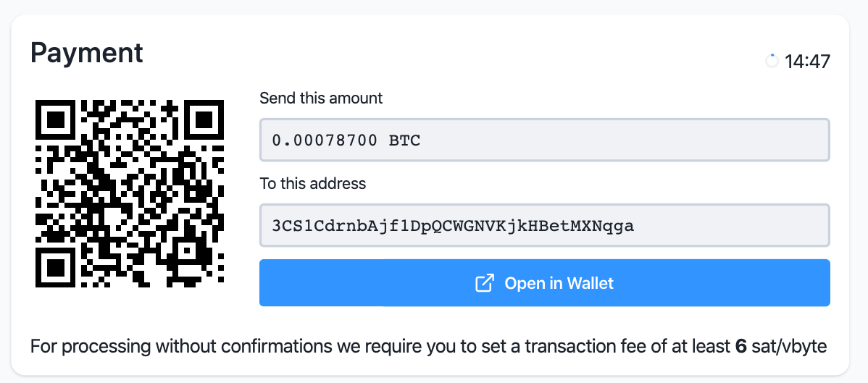This screenshot has height=383, width=868.
Task: Click the QR code's top-right finder square
Action: [204, 119]
